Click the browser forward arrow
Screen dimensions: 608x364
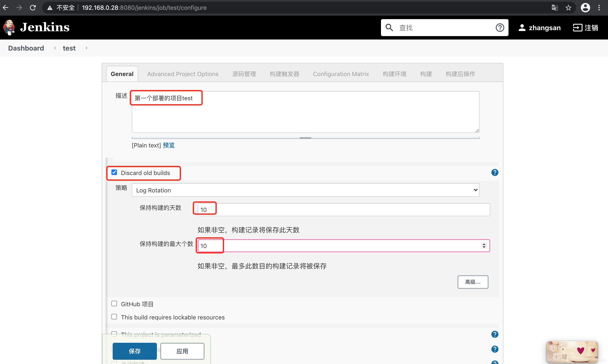(x=19, y=8)
